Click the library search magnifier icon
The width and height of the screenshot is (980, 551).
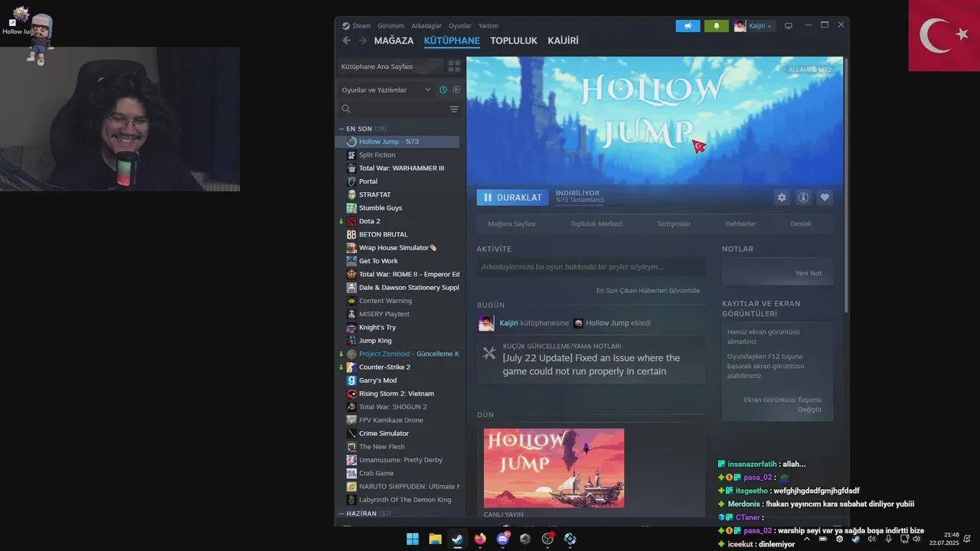(346, 109)
